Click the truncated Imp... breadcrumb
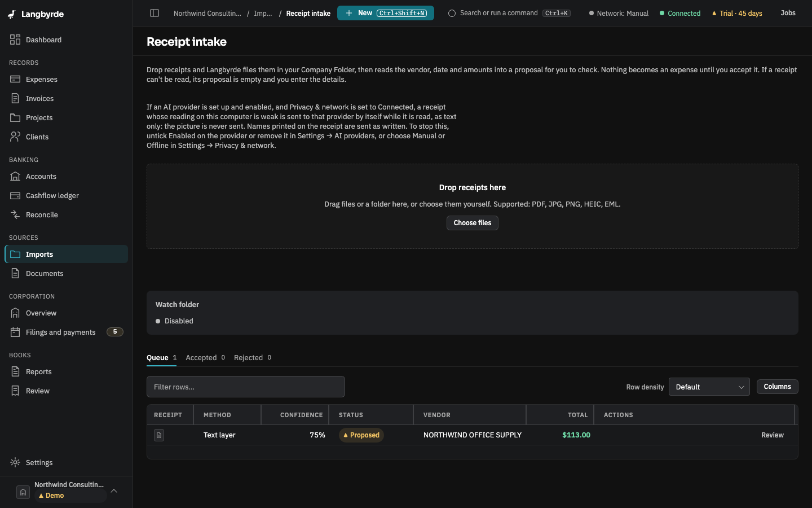The image size is (812, 508). coord(263,13)
